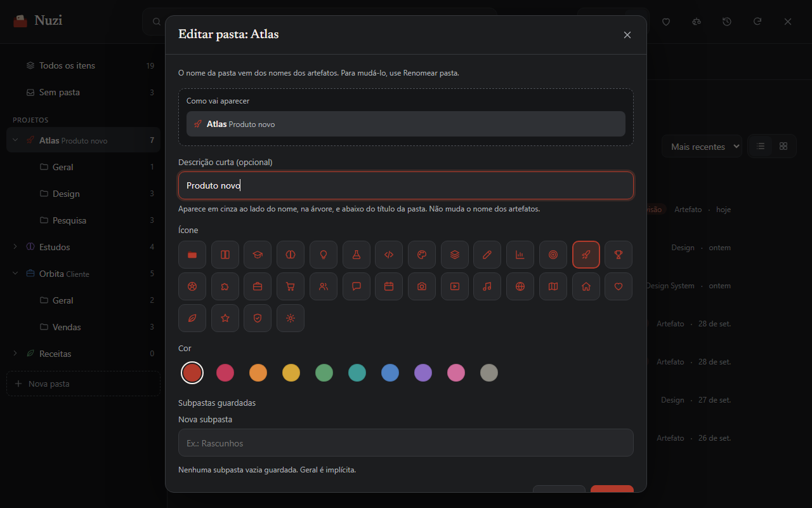Image resolution: width=812 pixels, height=508 pixels.
Task: Choose the camera folder icon
Action: pyautogui.click(x=422, y=286)
